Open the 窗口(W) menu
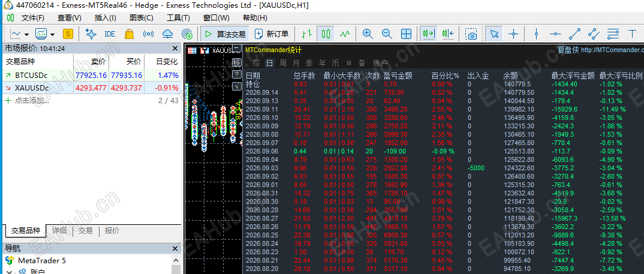Viewport: 644px width, 274px height. 216,18
